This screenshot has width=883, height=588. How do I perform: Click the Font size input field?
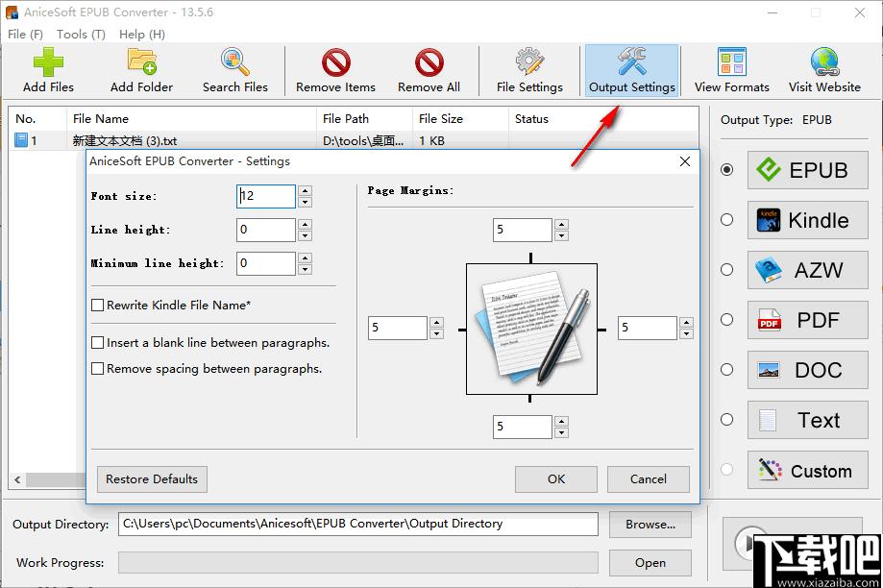(266, 197)
